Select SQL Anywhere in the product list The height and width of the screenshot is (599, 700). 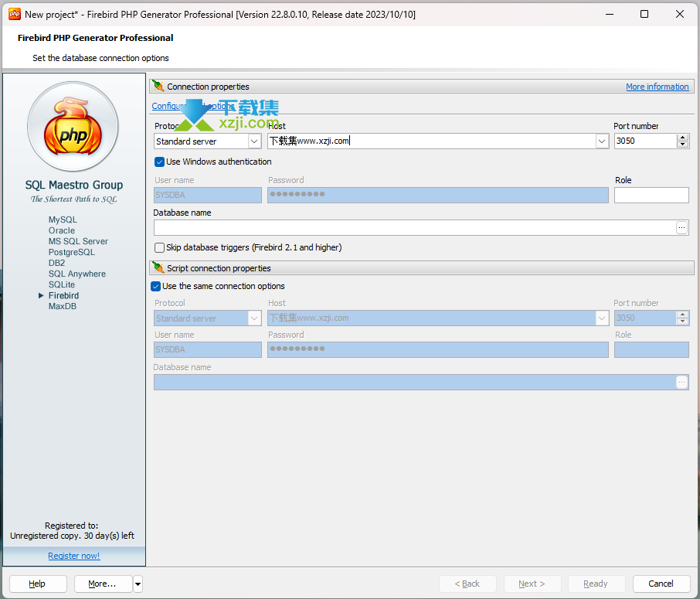point(77,274)
